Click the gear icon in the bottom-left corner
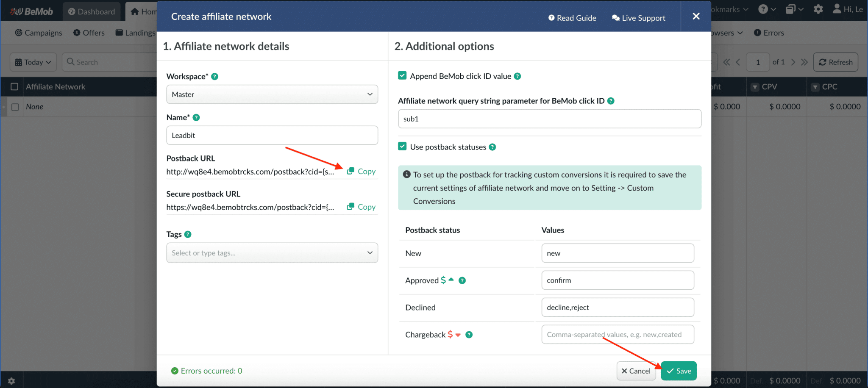The width and height of the screenshot is (868, 388). click(x=11, y=380)
